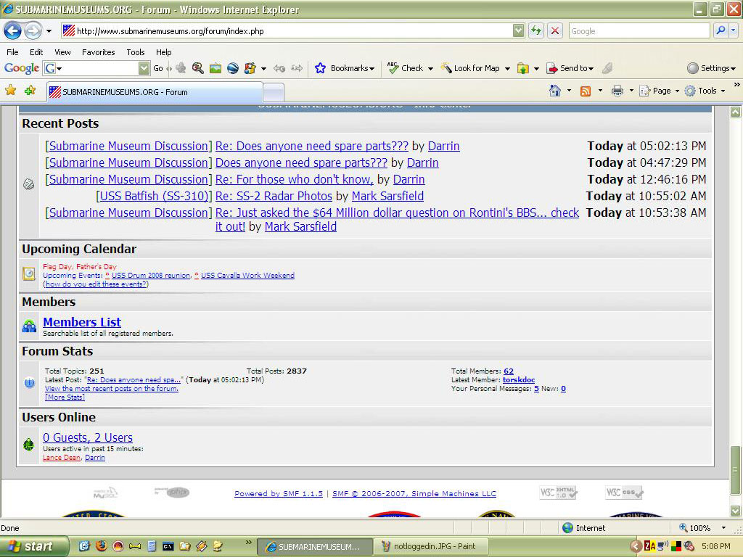The height and width of the screenshot is (560, 743).
Task: Open the USS Batfish (SS-310) board link
Action: (x=154, y=196)
